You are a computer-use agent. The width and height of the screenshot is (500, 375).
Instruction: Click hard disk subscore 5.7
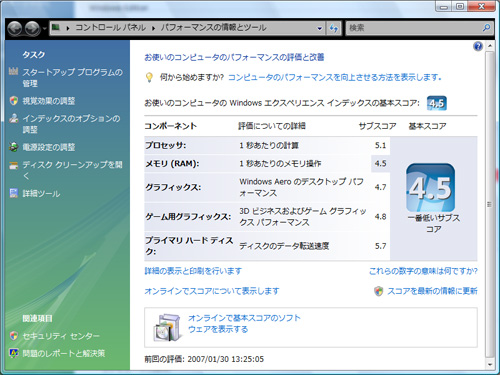tap(380, 246)
